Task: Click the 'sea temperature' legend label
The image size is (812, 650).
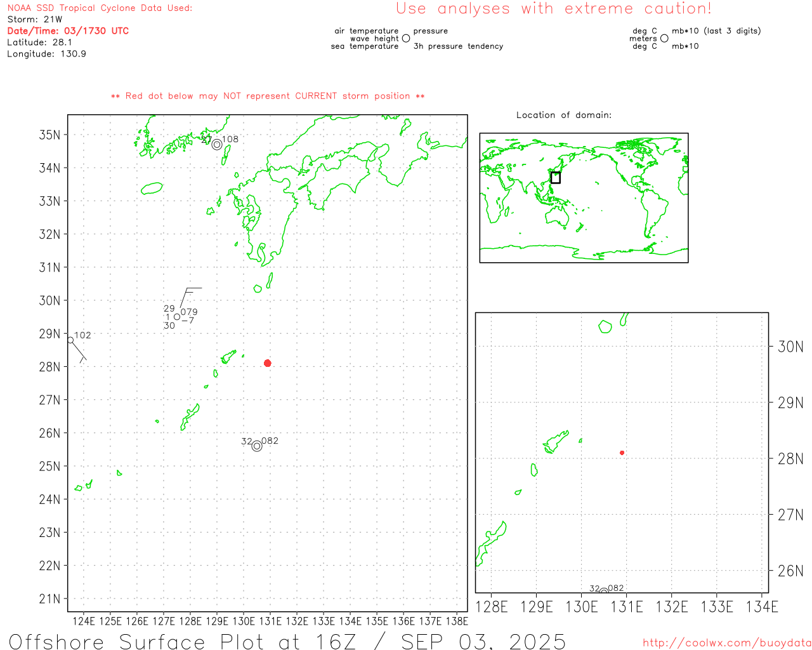Action: click(365, 46)
